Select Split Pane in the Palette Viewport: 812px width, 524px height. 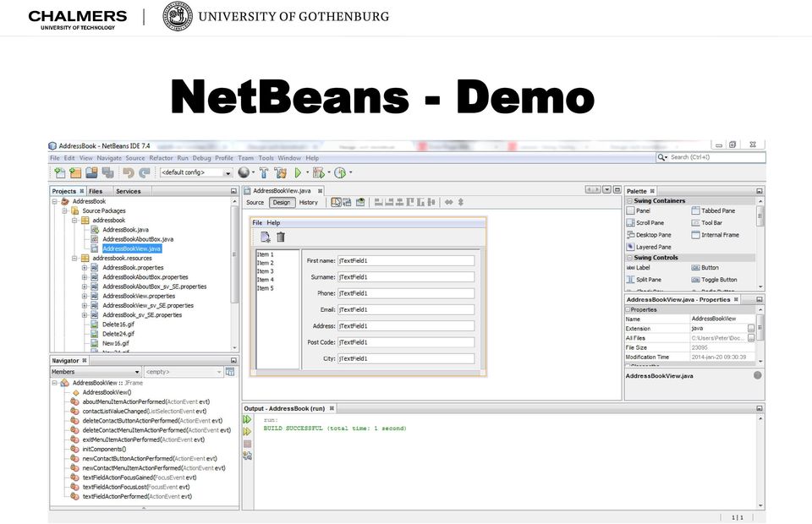644,280
